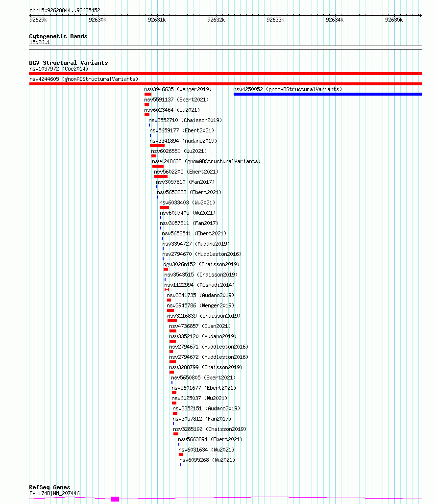Click the nsv3057812 (Fan2017) label
The height and width of the screenshot is (504, 436).
[x=202, y=419]
